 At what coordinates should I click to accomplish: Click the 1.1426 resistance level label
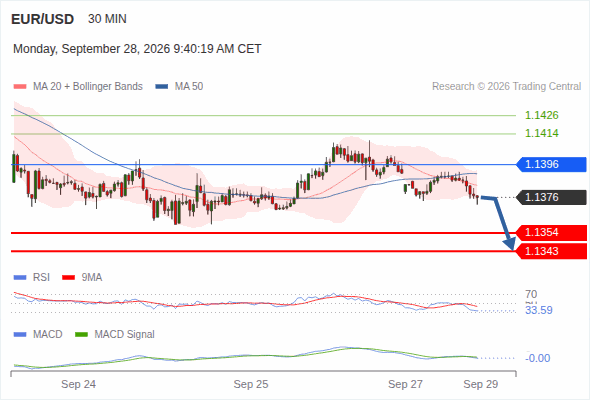(541, 115)
